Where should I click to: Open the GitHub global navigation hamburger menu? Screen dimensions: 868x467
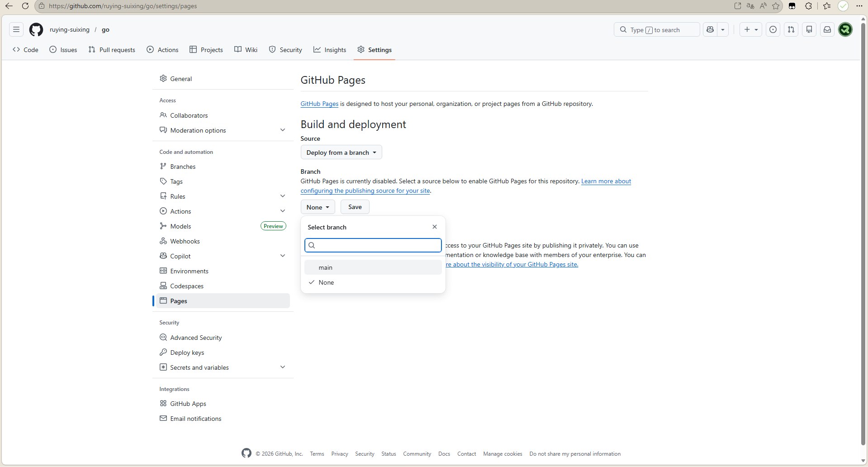point(16,29)
